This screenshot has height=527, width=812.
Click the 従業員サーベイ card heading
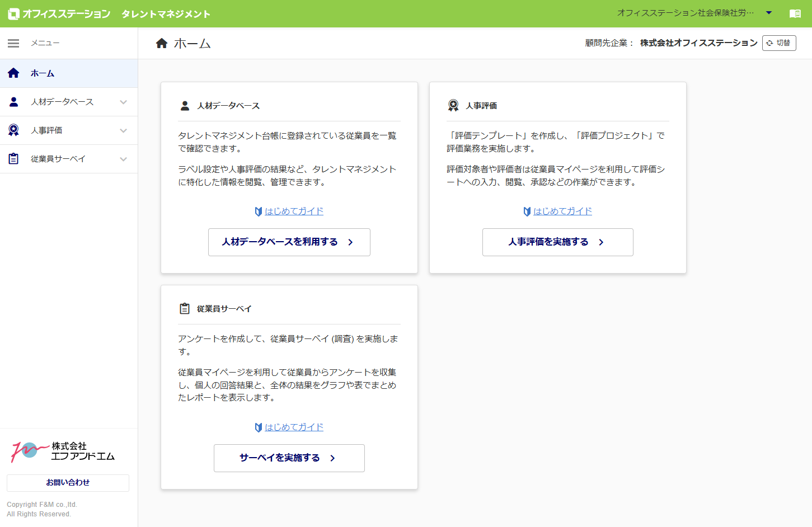tap(224, 309)
